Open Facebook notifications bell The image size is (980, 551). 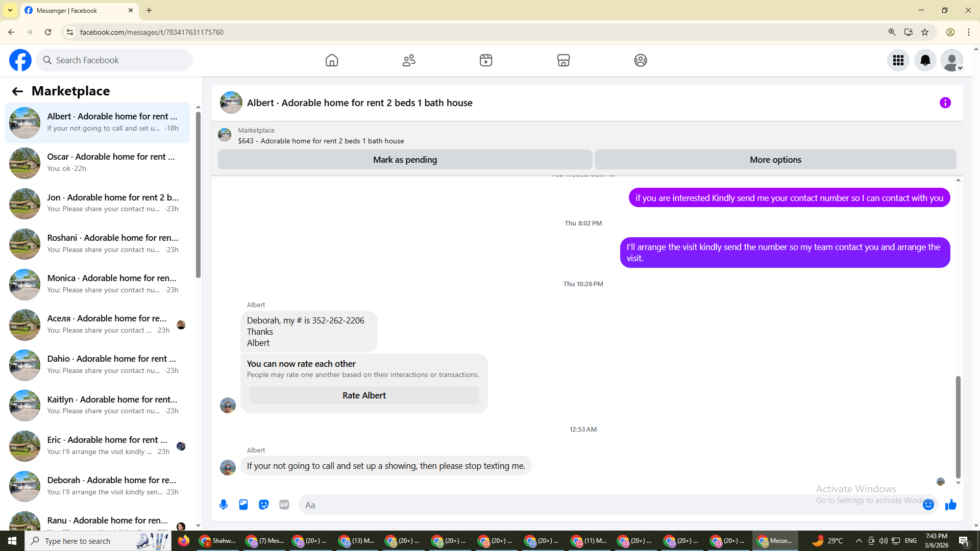925,60
